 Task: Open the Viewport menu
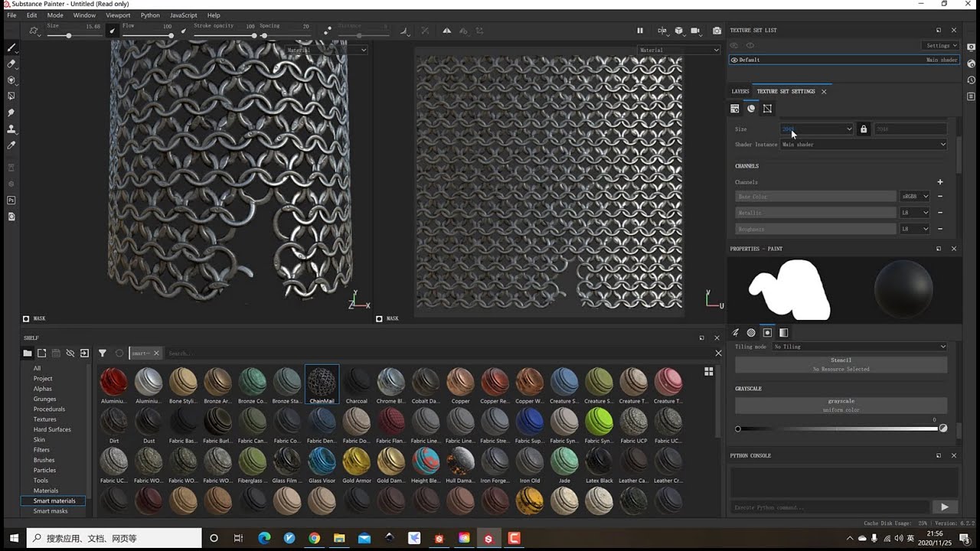(x=118, y=15)
